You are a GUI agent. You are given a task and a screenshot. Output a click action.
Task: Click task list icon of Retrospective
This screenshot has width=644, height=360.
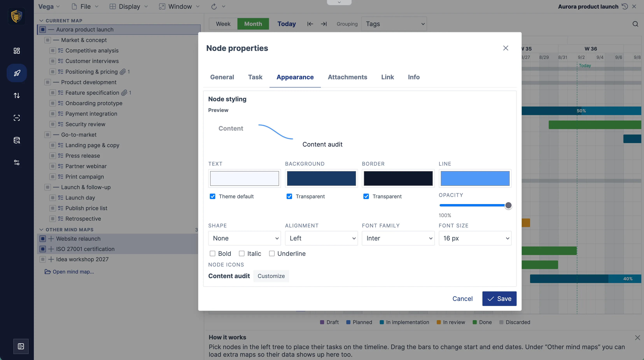(x=60, y=219)
